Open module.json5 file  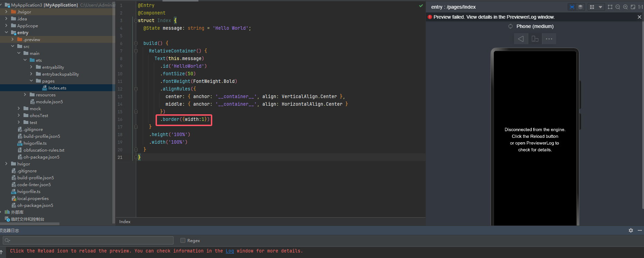coord(49,102)
